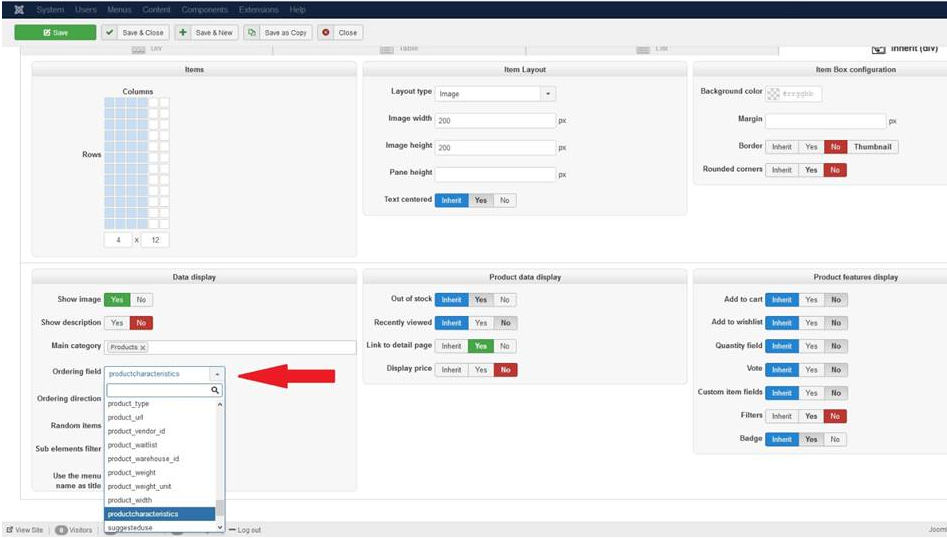Open the System menu
Screen dimensions: 947x538
[x=50, y=10]
